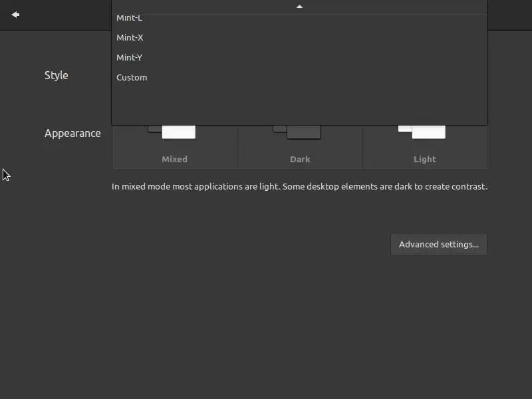Switch appearance to Light mode
Screen dimensions: 532x399
coord(425,147)
